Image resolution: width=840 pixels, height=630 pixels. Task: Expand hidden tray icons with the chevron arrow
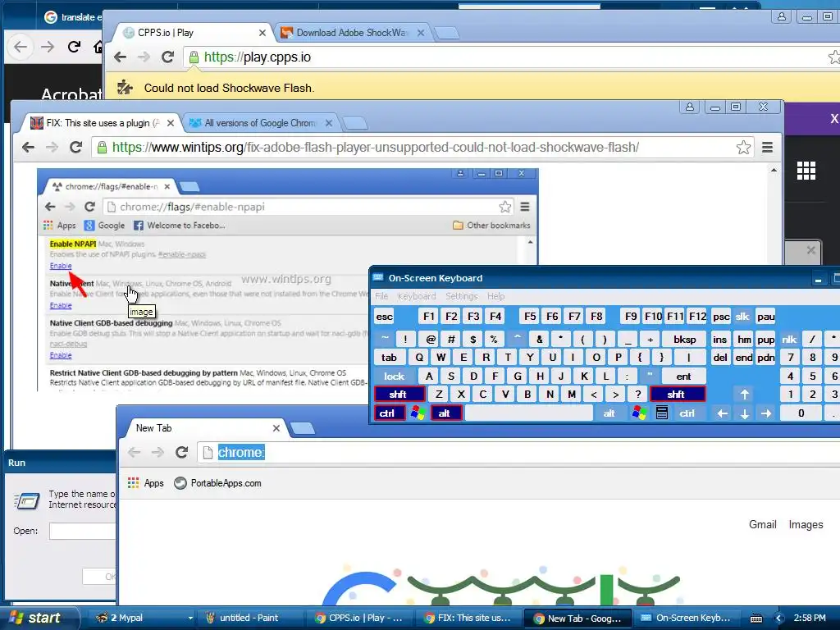click(779, 619)
